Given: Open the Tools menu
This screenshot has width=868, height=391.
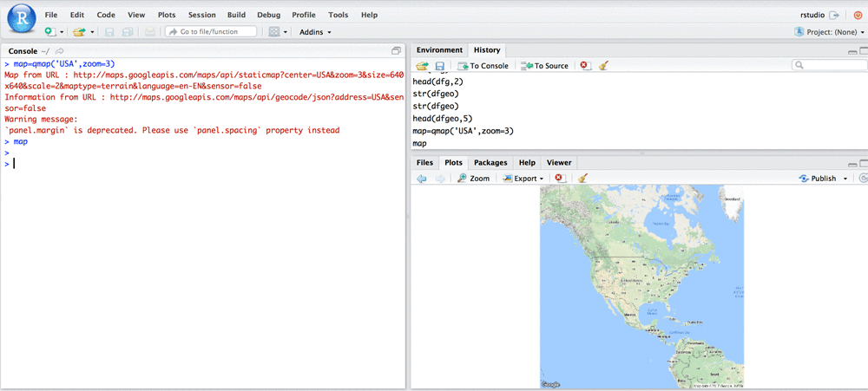Looking at the screenshot, I should [x=339, y=15].
